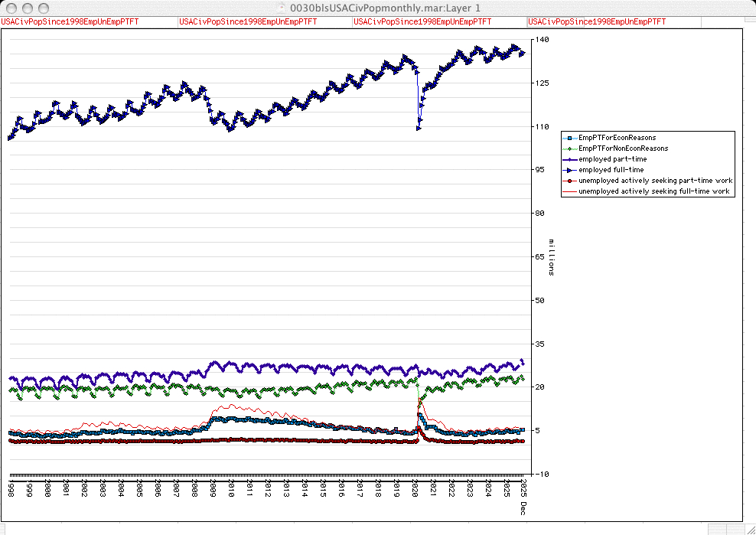Click the 2009 label on the x-axis
The width and height of the screenshot is (756, 535).
pos(213,489)
